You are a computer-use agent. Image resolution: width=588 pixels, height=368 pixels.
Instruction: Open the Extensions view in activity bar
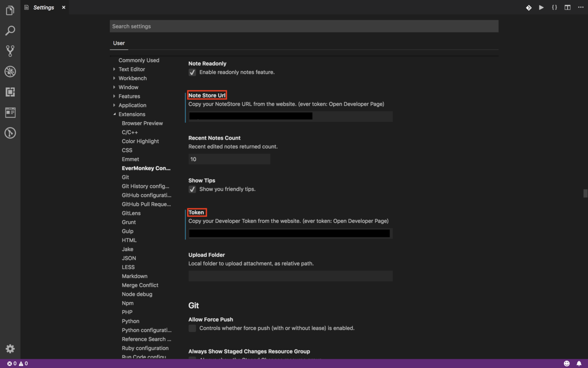click(10, 92)
